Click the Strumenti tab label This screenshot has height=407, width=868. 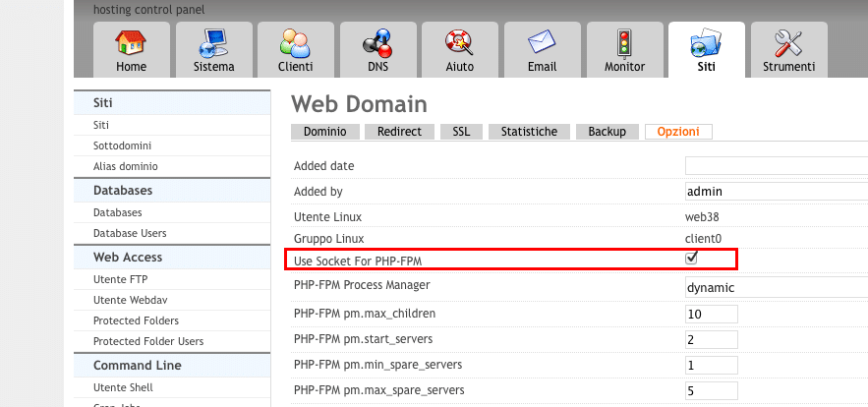pyautogui.click(x=788, y=67)
